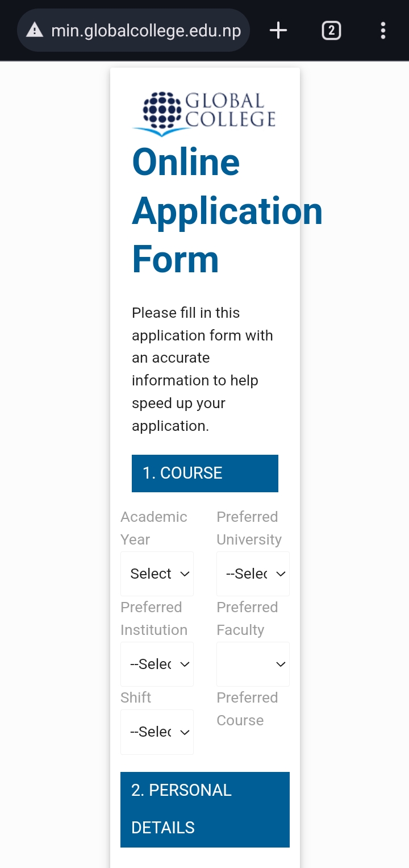Image resolution: width=409 pixels, height=868 pixels.
Task: Select the 2. PERSONAL DETAILS section header
Action: (204, 809)
